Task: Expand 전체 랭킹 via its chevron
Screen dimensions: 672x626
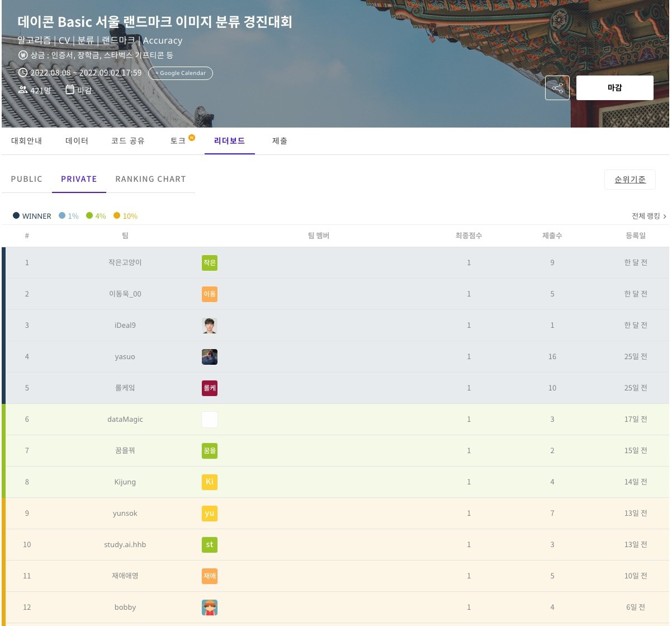Action: pos(665,216)
